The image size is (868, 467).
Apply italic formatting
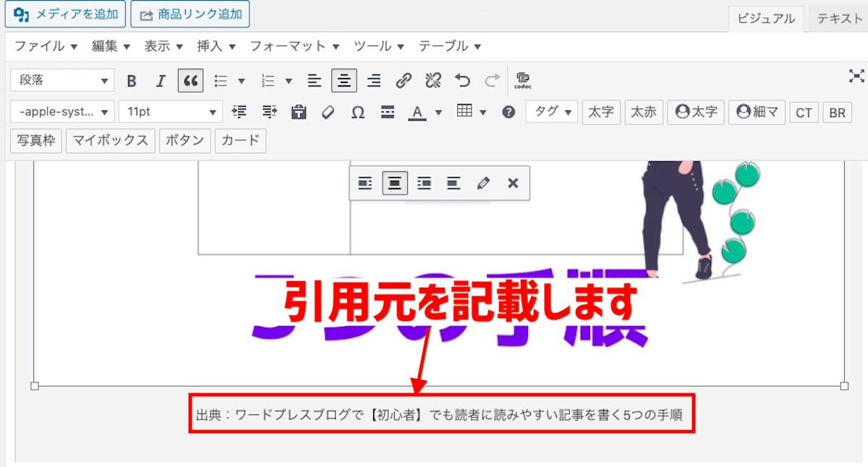(x=161, y=80)
